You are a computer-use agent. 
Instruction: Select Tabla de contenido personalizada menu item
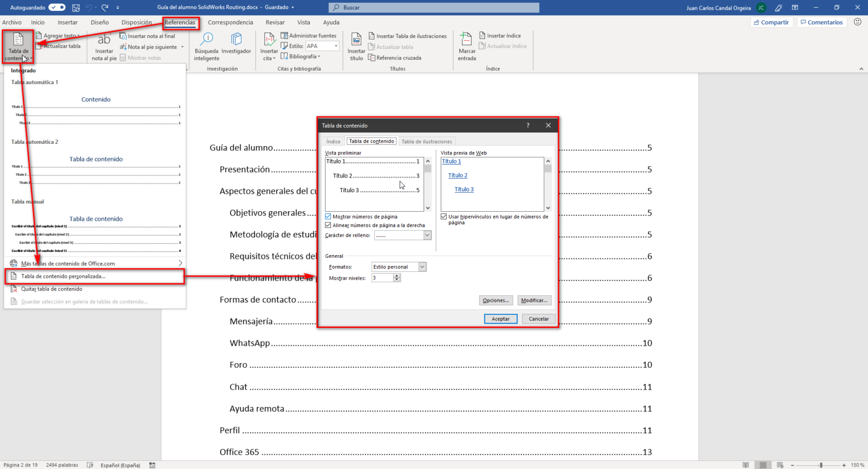point(63,276)
